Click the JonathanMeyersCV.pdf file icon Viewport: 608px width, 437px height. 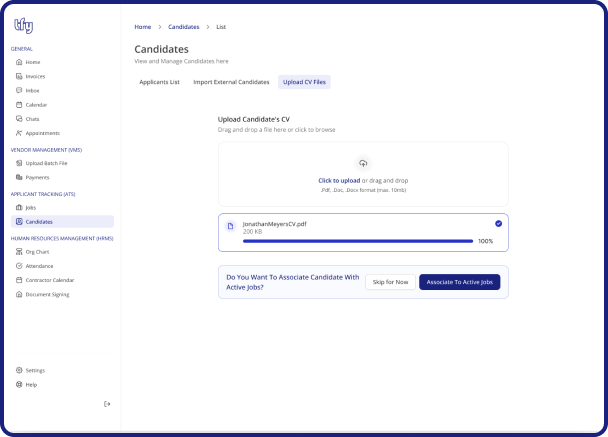230,226
